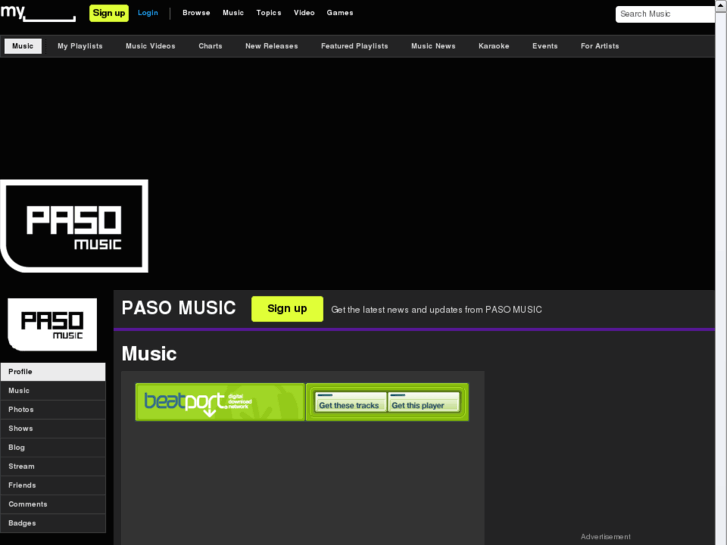Image resolution: width=727 pixels, height=545 pixels.
Task: Open Blog in the sidebar
Action: pyautogui.click(x=53, y=448)
